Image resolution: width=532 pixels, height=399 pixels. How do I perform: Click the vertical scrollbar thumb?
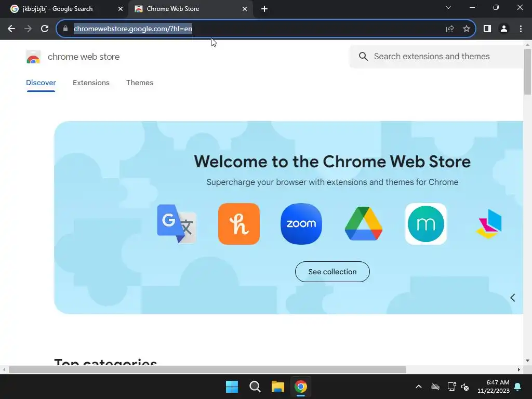pos(527,72)
